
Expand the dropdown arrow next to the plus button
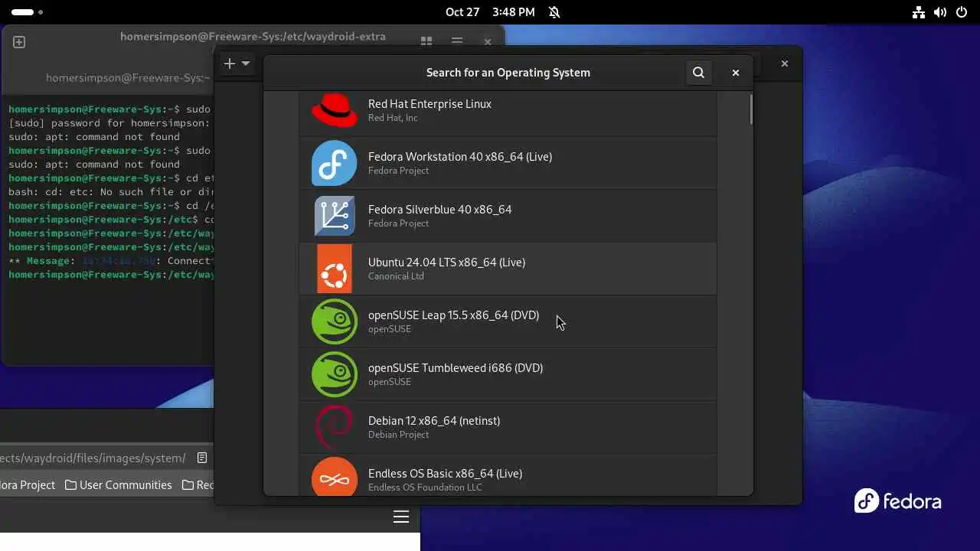(246, 64)
